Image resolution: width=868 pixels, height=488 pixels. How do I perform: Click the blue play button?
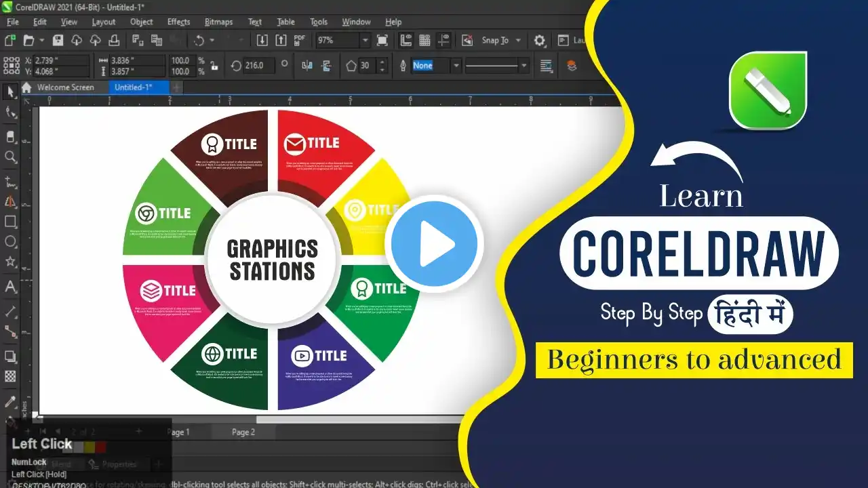click(x=434, y=243)
